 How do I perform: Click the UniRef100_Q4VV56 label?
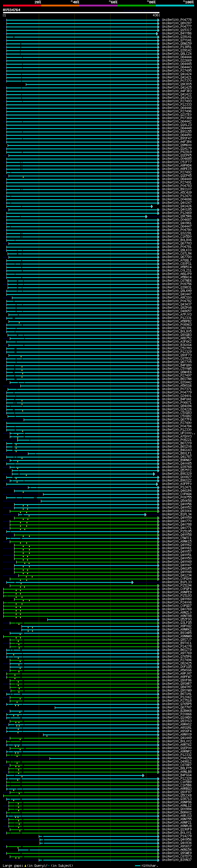click(x=177, y=504)
